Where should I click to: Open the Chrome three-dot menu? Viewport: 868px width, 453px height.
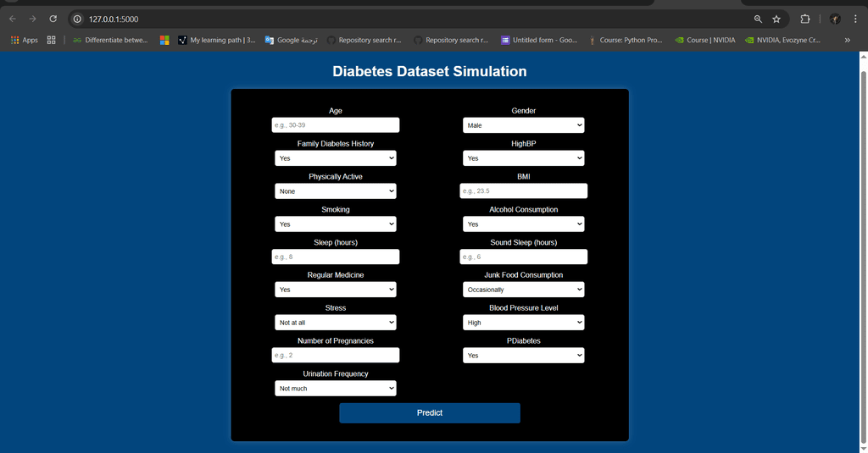pos(855,19)
